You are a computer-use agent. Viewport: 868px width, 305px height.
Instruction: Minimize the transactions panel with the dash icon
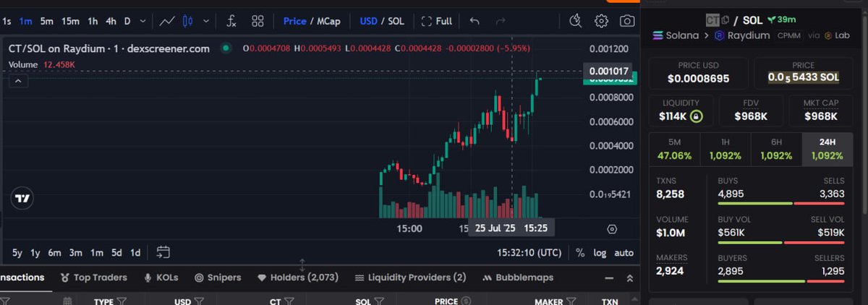[608, 278]
